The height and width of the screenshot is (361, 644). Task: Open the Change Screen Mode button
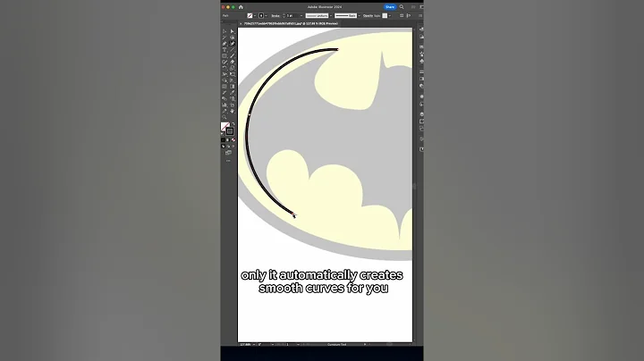click(228, 152)
